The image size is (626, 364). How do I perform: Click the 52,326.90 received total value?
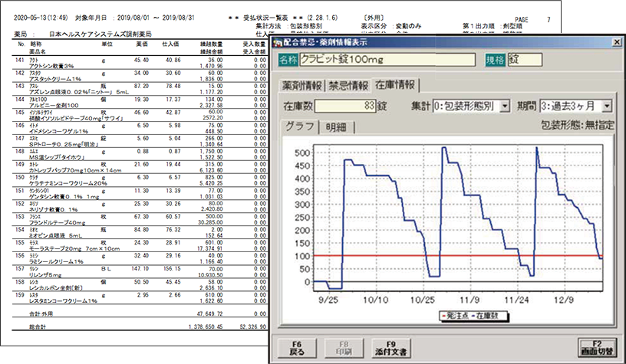pos(252,327)
